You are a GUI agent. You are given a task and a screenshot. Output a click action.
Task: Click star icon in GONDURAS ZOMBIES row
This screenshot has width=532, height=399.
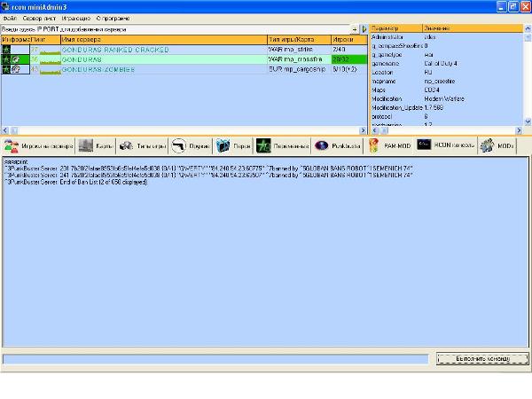click(6, 69)
